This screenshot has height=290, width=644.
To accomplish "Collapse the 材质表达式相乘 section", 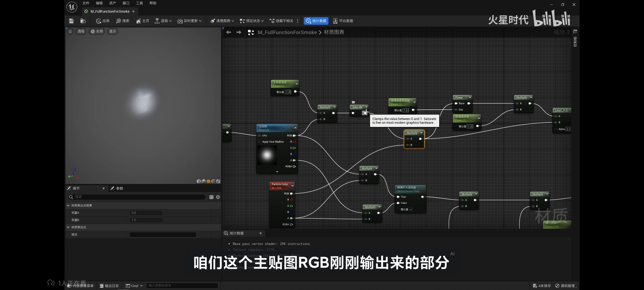I will [68, 205].
